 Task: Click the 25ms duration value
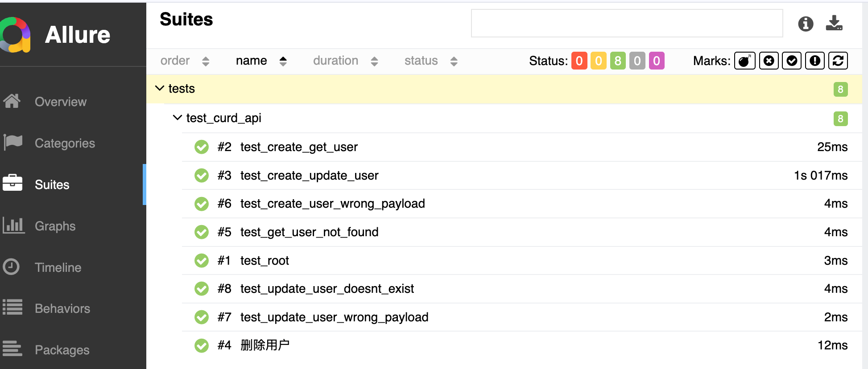pos(832,147)
